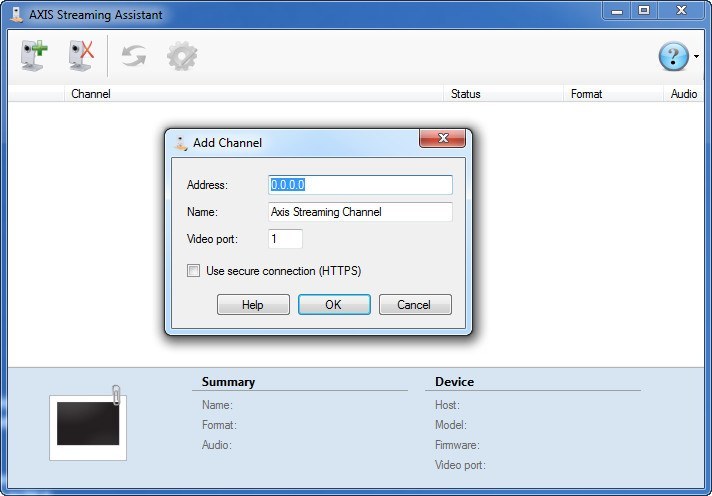Screen dimensions: 712x496
Task: Click the Name field with Axis Streaming Channel
Action: point(360,212)
